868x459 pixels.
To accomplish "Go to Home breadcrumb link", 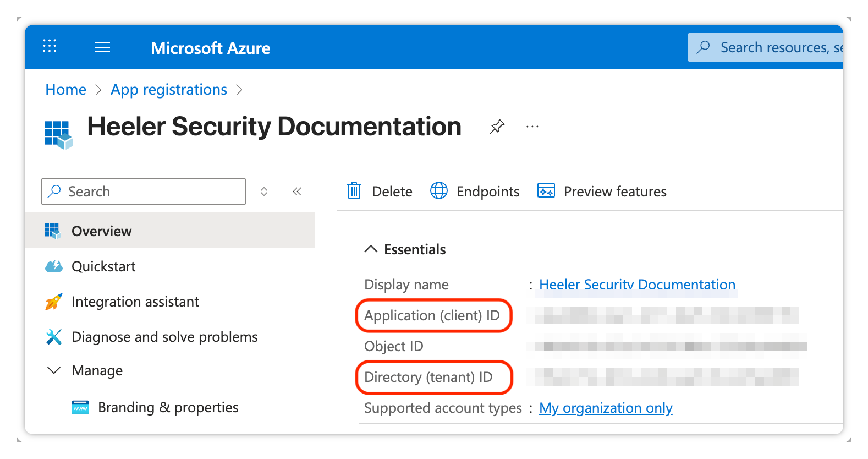I will tap(65, 90).
